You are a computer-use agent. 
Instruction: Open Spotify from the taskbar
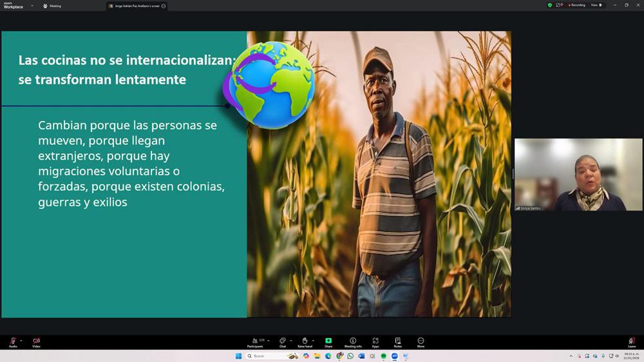pos(384,356)
